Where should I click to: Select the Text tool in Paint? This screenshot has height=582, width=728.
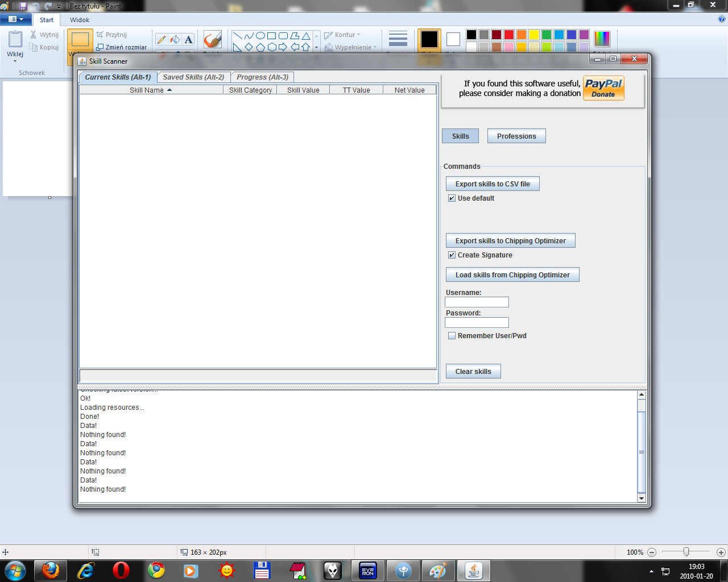pos(189,39)
